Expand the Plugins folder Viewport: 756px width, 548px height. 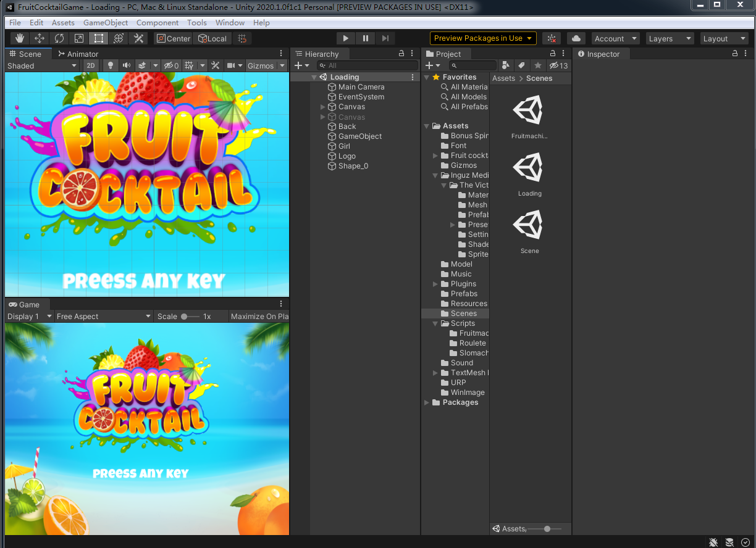pos(435,284)
